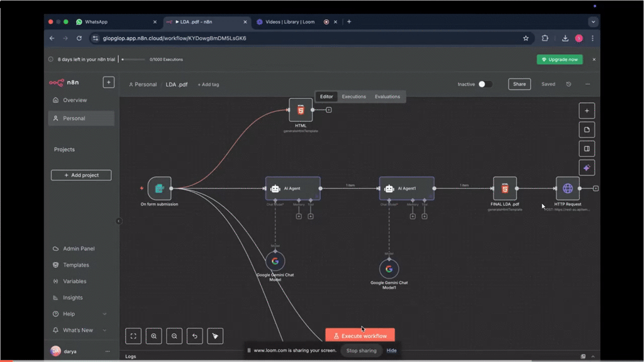
Task: Open the AI Agent1 node
Action: (407, 189)
